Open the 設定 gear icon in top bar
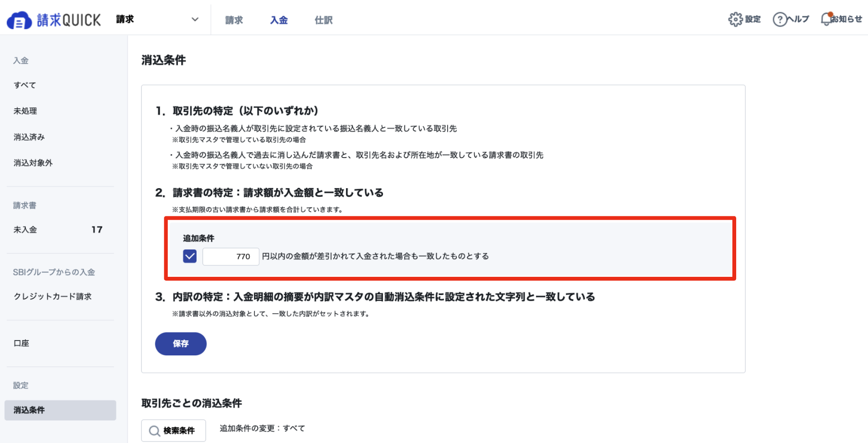868x443 pixels. pyautogui.click(x=734, y=19)
